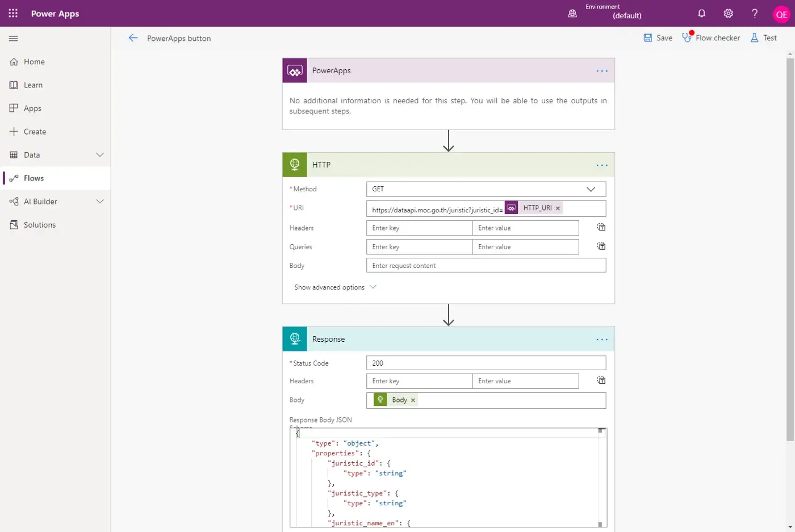Click HTTP Headers key field
The image size is (795, 532).
420,228
